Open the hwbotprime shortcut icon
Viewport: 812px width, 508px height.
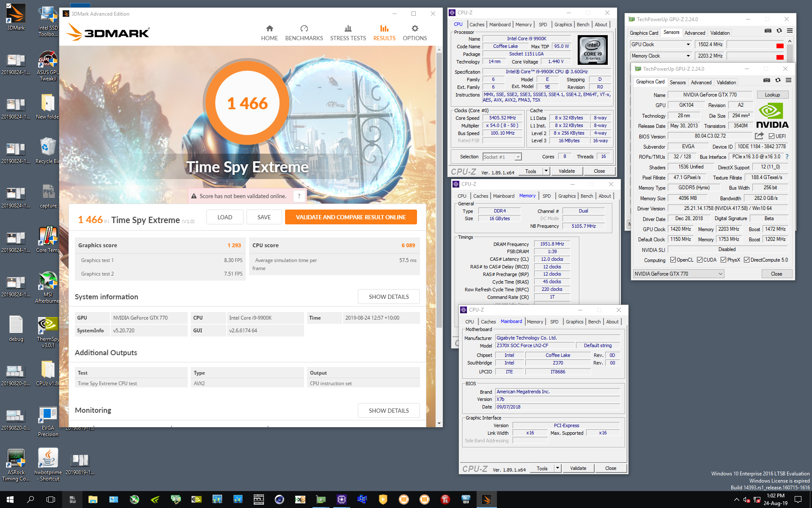point(48,464)
